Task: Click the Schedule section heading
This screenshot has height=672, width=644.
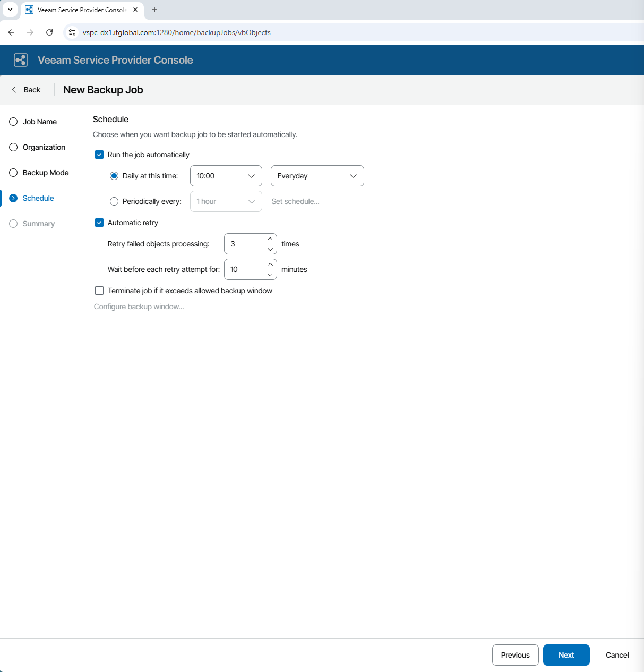Action: [110, 119]
